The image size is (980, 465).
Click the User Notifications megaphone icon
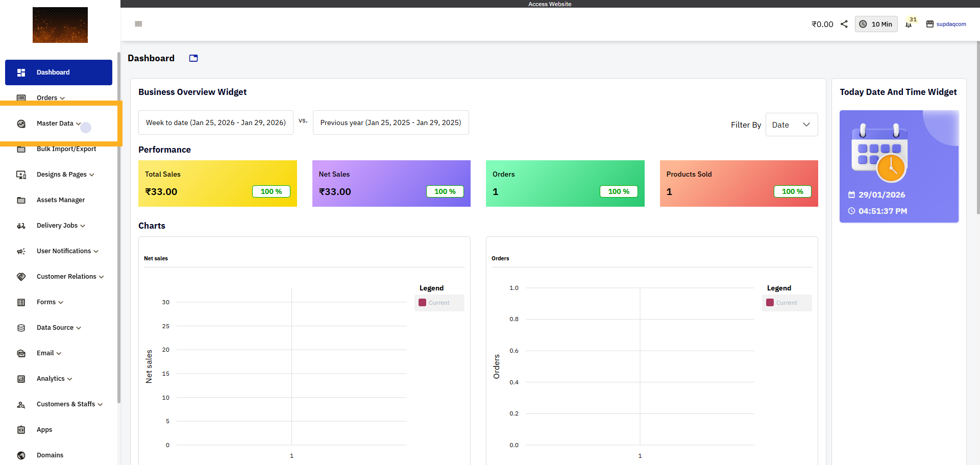21,251
